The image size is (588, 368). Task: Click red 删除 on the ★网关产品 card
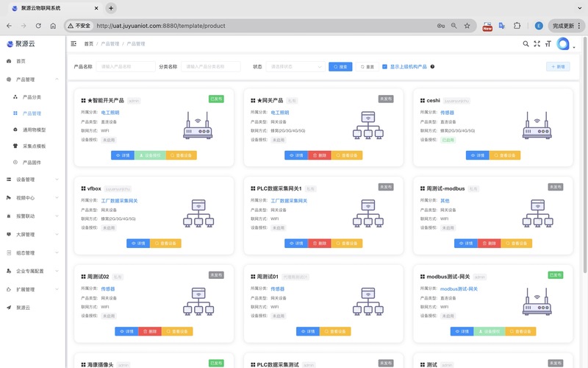(320, 155)
